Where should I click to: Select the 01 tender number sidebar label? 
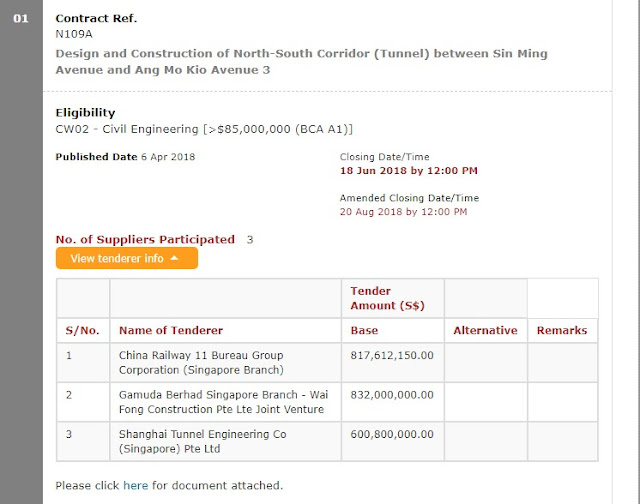click(21, 18)
